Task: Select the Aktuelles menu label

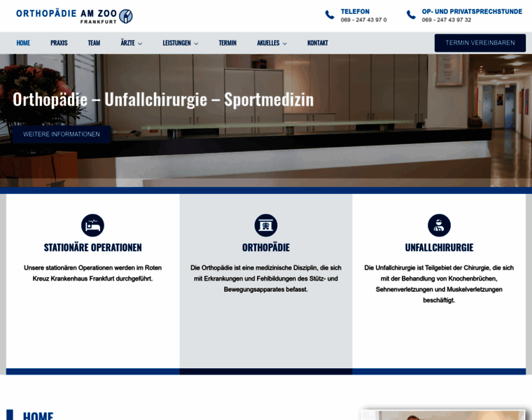Action: pyautogui.click(x=268, y=43)
